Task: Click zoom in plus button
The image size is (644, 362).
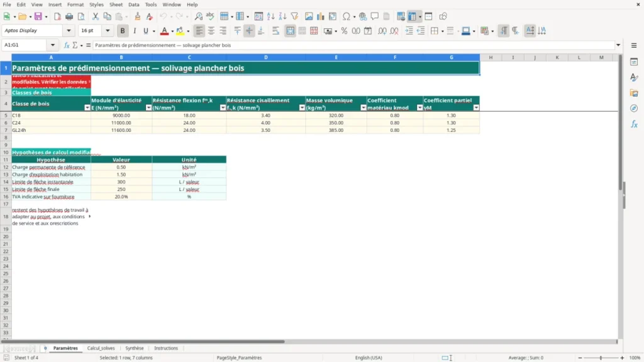Action: [622, 358]
